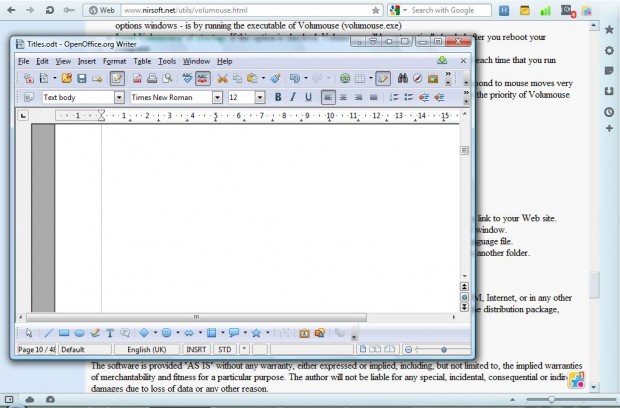Image resolution: width=620 pixels, height=408 pixels.
Task: Open the Insert menu
Action: (x=87, y=61)
